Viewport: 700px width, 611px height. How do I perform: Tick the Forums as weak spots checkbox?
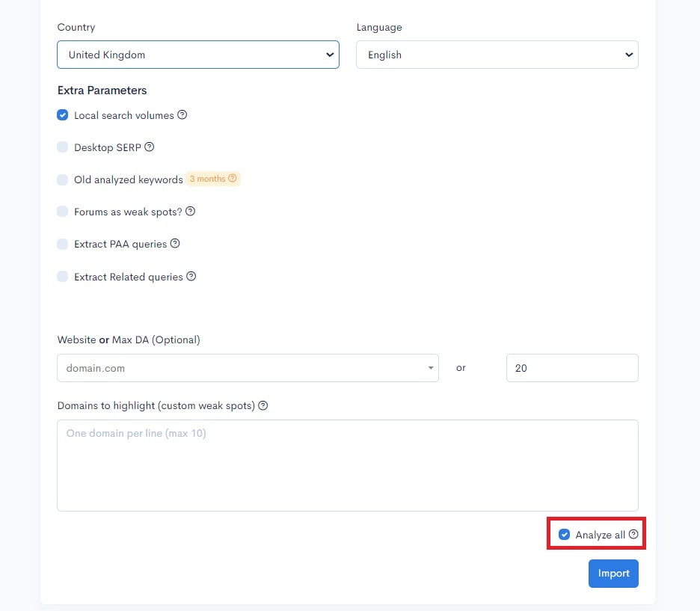pyautogui.click(x=63, y=212)
